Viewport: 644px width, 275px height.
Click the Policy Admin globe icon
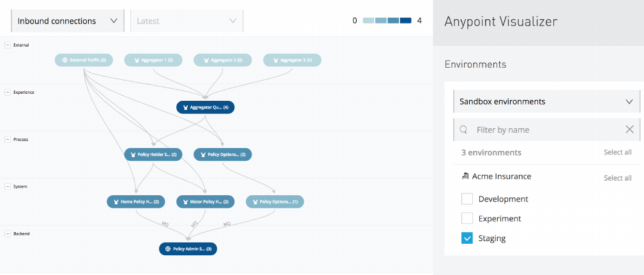click(168, 249)
